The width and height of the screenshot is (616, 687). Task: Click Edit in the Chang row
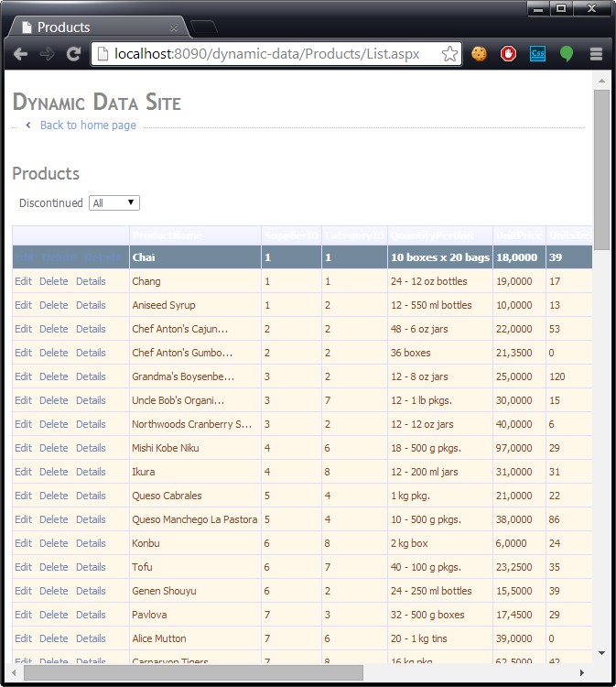tap(23, 281)
